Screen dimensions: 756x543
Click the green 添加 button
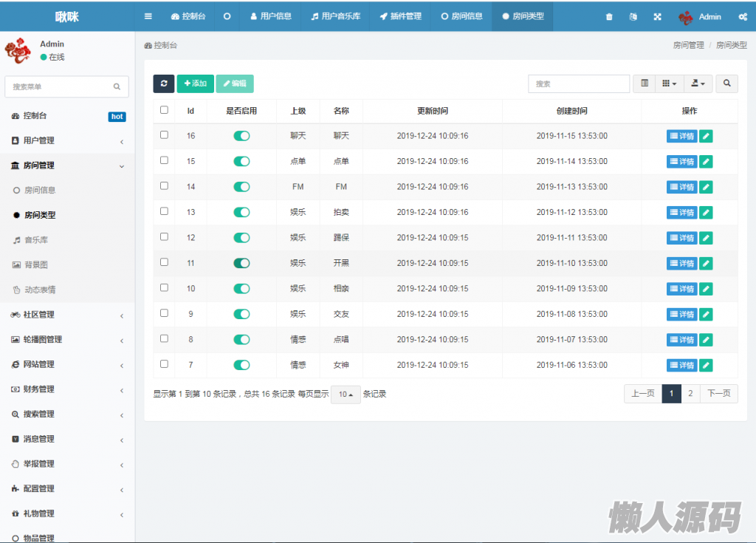click(196, 83)
